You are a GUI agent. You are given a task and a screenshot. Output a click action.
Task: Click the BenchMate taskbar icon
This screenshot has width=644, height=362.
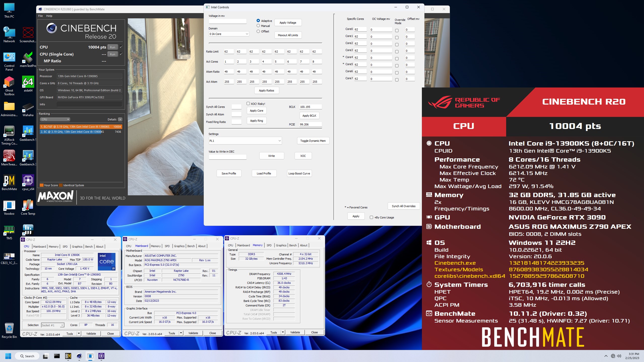(68, 356)
